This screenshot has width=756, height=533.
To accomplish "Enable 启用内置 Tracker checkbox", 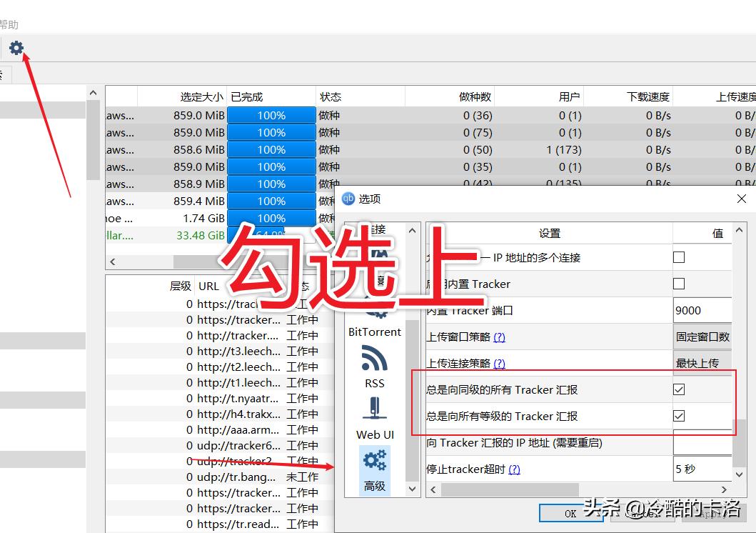I will 677,284.
